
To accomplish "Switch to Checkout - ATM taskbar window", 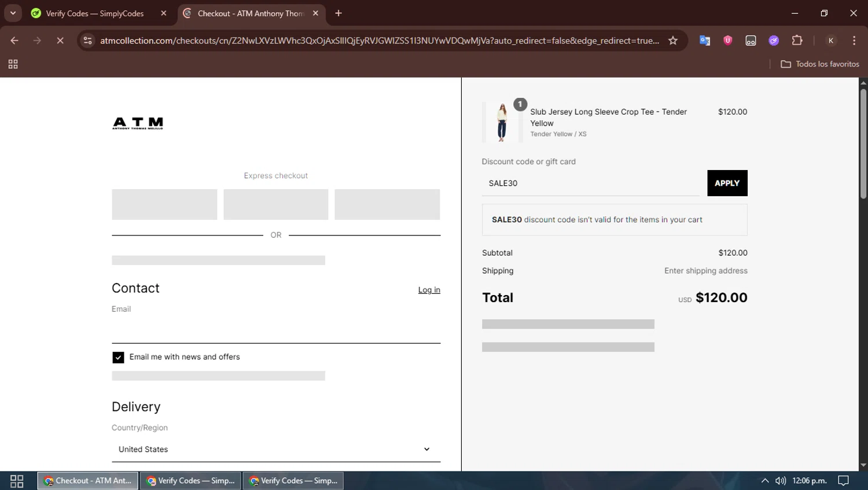I will [x=88, y=481].
